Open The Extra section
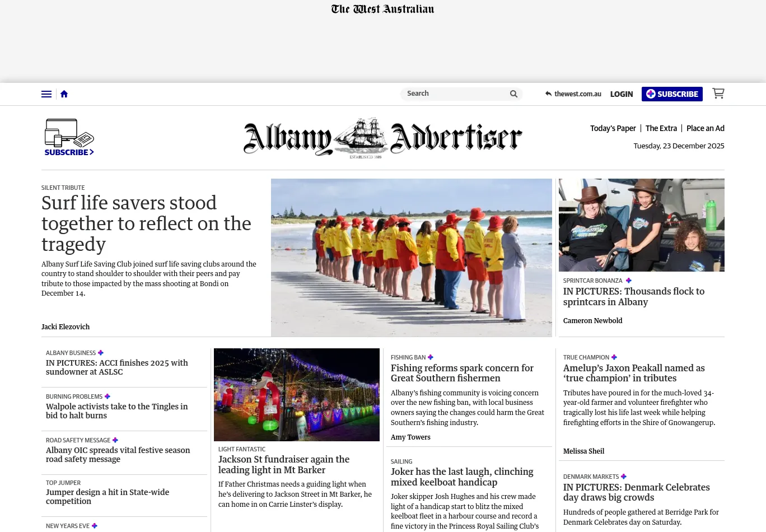The width and height of the screenshot is (766, 532). (x=661, y=128)
